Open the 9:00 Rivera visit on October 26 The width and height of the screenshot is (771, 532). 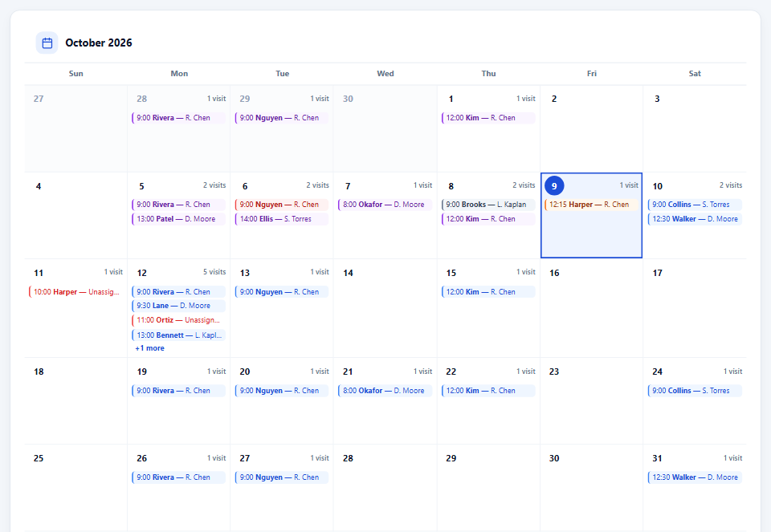[178, 477]
